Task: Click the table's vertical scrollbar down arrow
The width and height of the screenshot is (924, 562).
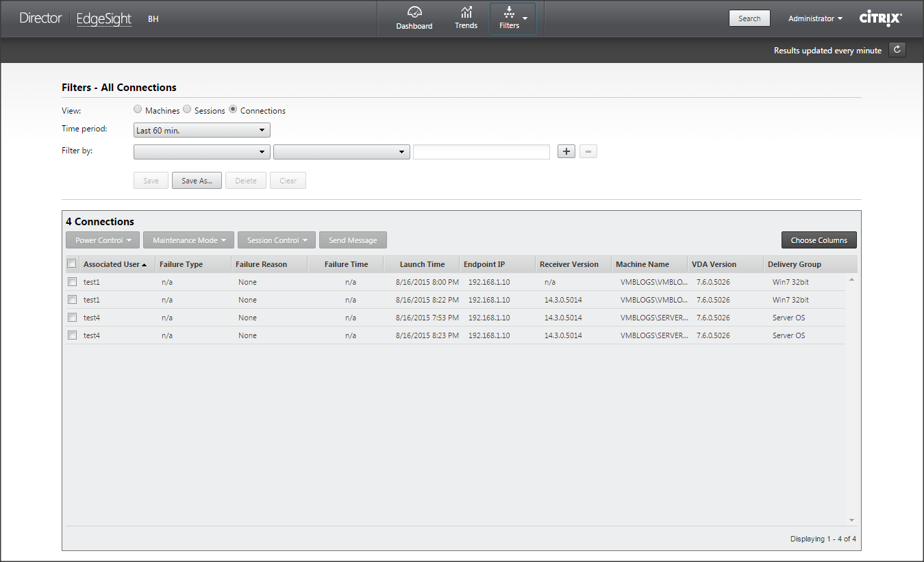Action: click(x=851, y=520)
